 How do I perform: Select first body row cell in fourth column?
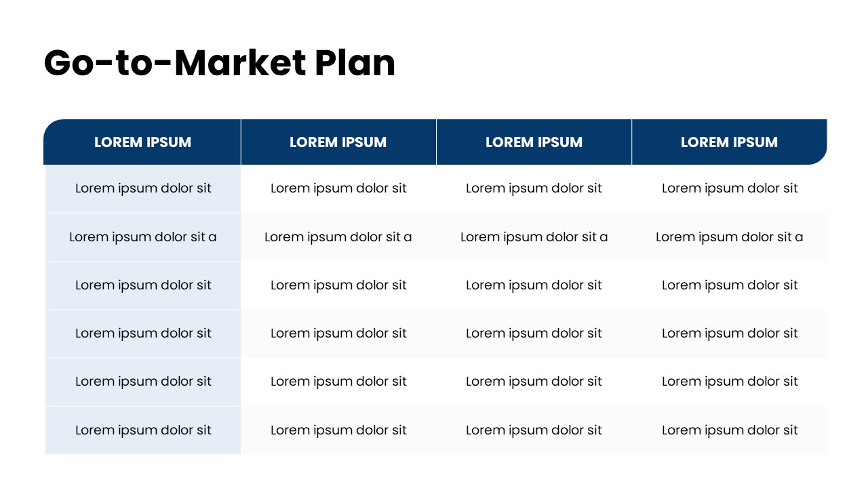(x=730, y=188)
